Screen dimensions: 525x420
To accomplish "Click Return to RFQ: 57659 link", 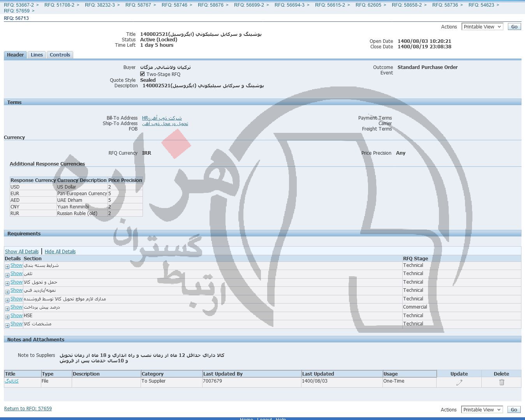I will (28, 409).
